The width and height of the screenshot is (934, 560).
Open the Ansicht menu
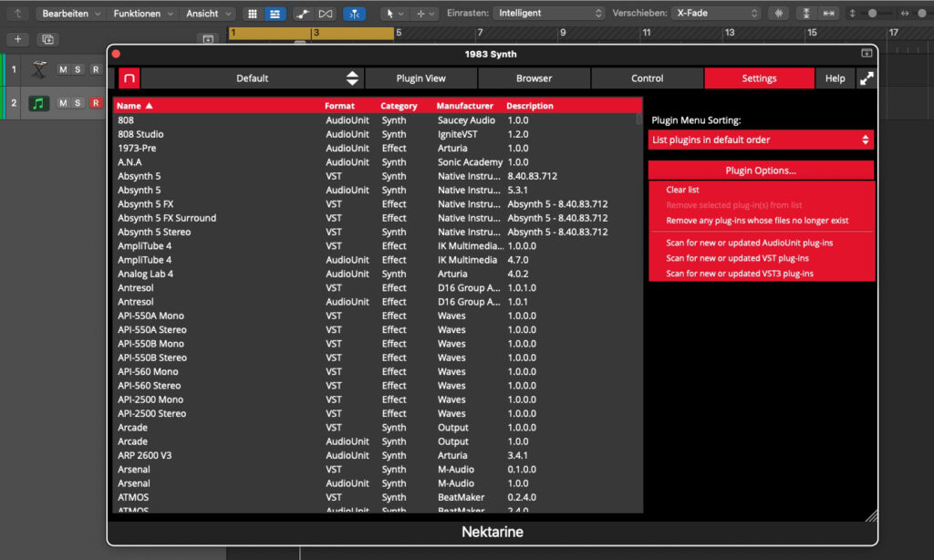pos(208,13)
